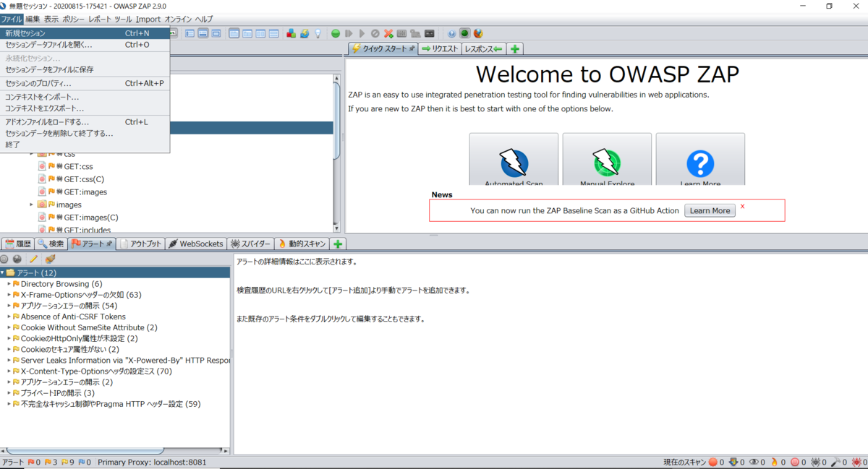
Task: Click the grey globe icon in Alerts toolbar
Action: [x=17, y=258]
